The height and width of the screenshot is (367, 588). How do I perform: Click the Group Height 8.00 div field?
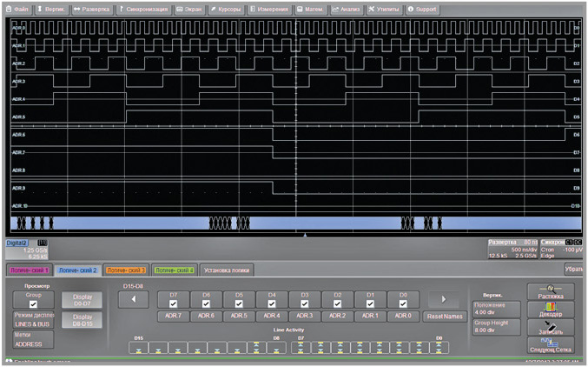click(x=494, y=325)
